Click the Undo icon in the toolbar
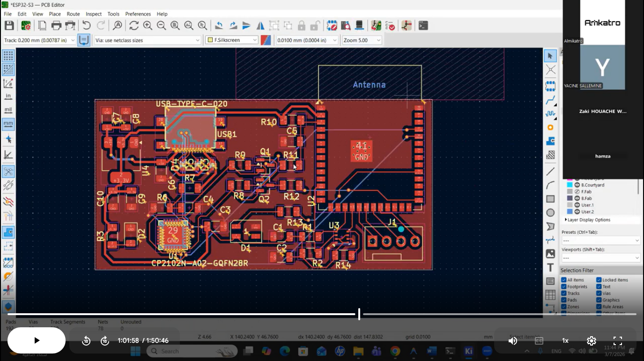 click(87, 25)
